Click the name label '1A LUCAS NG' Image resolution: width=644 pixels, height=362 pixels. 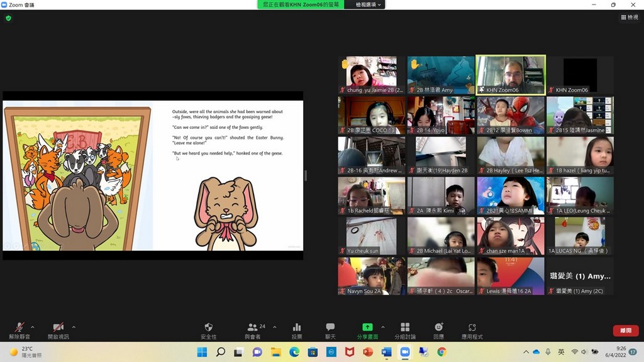[577, 251]
